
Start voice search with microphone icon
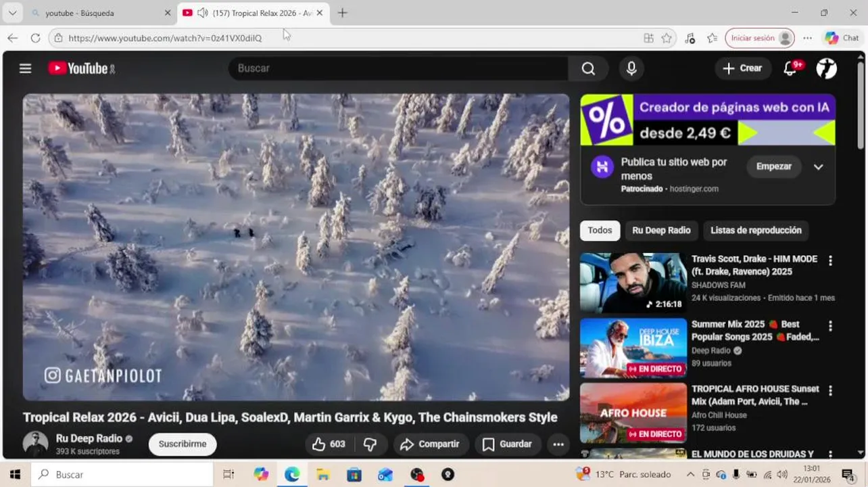[x=631, y=68]
